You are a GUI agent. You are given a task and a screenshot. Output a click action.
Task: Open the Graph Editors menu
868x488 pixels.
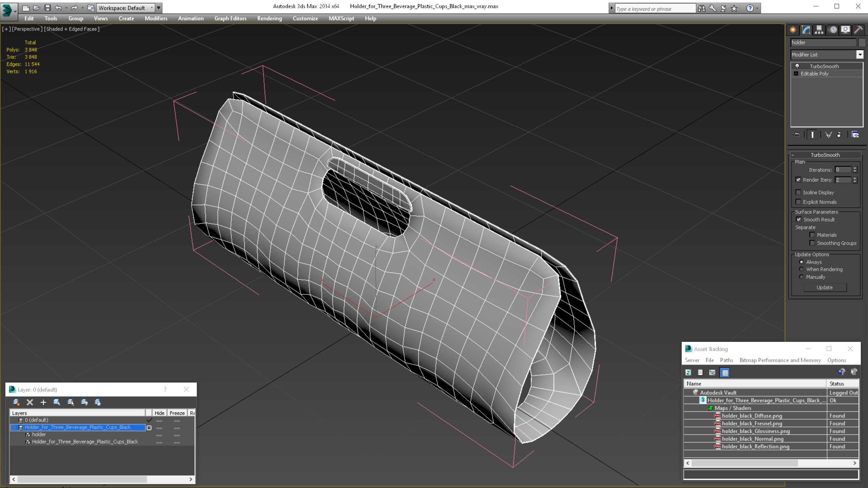tap(231, 18)
